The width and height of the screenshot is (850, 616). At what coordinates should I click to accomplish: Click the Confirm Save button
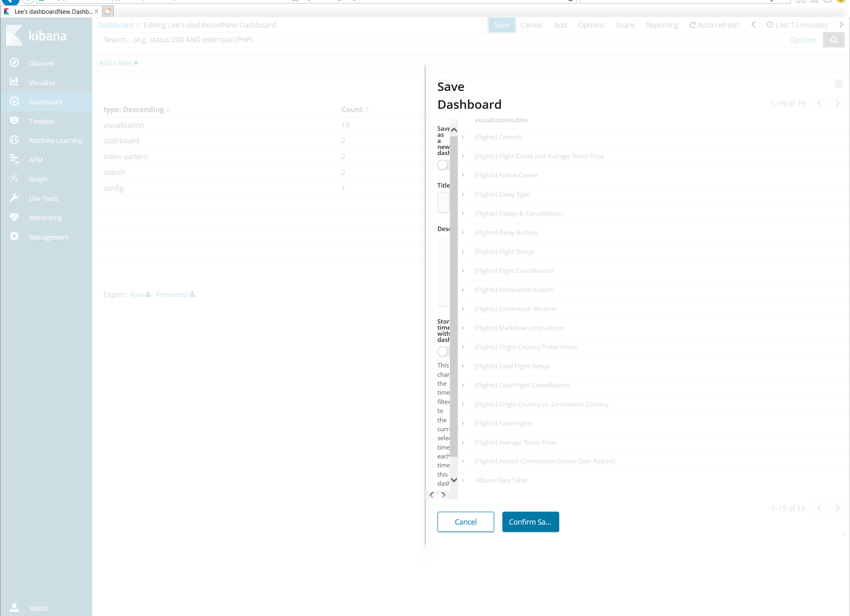(x=530, y=522)
